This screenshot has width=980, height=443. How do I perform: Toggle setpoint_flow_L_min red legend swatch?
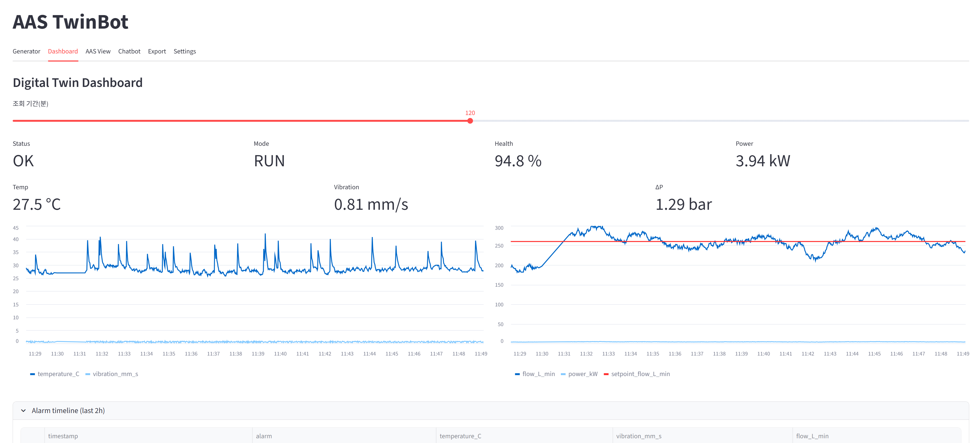pyautogui.click(x=606, y=374)
